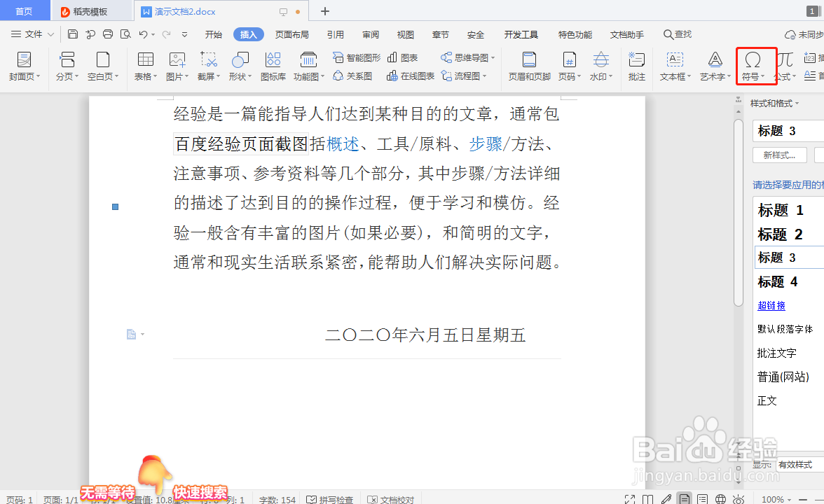Insert a text box via 文本框 icon

click(x=673, y=66)
